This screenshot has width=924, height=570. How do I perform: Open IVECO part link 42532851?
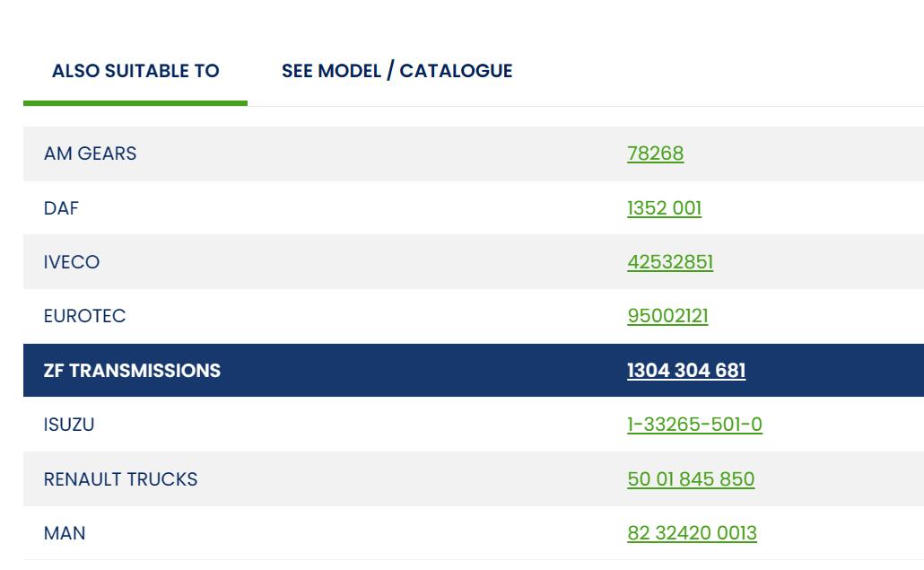coord(670,262)
